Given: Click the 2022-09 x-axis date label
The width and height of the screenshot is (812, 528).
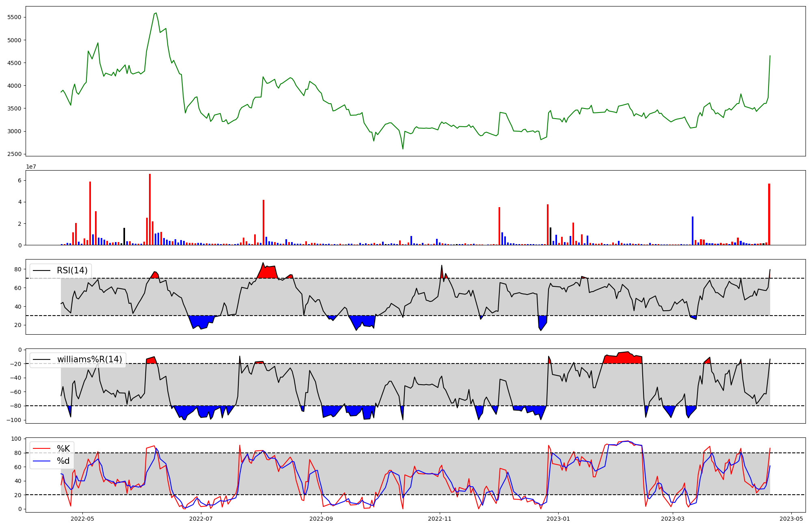Looking at the screenshot, I should 321,519.
